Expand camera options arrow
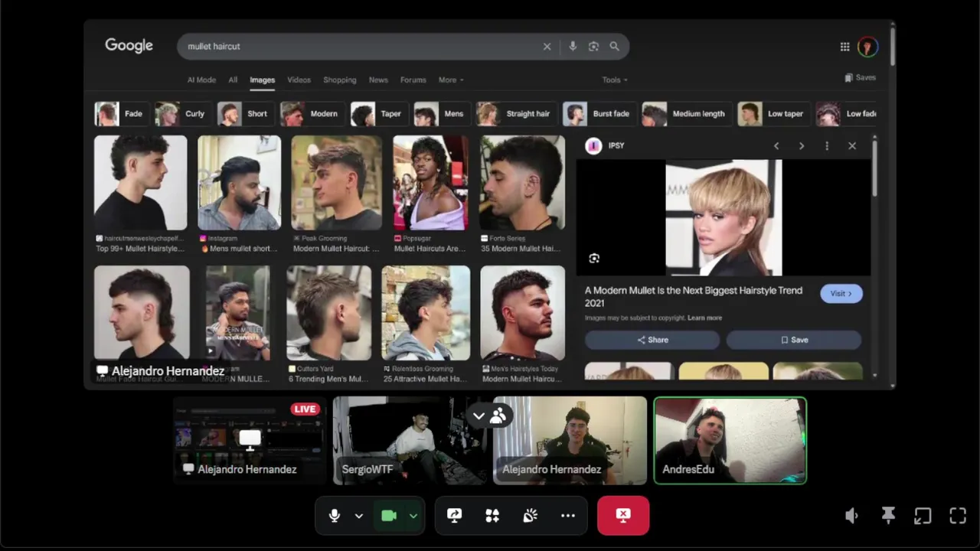The height and width of the screenshot is (551, 980). pyautogui.click(x=413, y=516)
